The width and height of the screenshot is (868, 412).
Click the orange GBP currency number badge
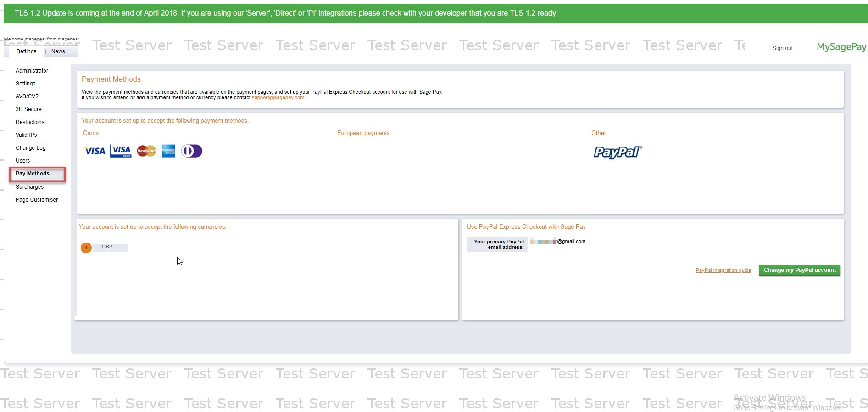(86, 248)
